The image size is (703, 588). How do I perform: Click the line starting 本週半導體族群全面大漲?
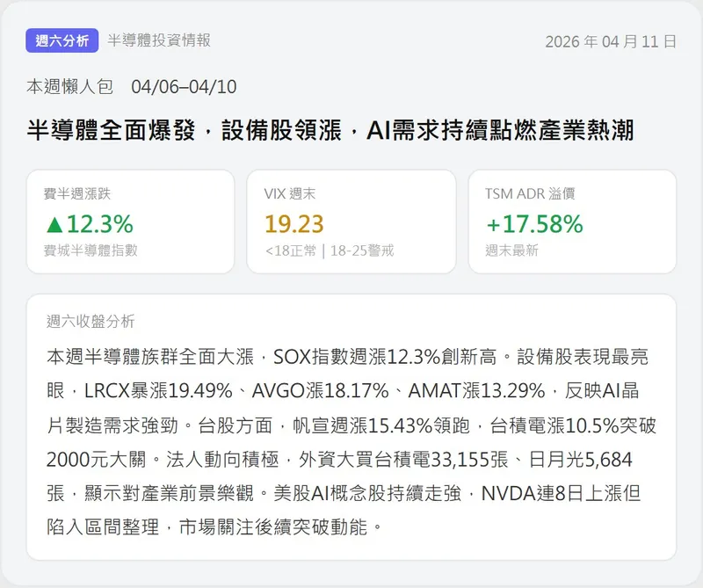tap(347, 357)
